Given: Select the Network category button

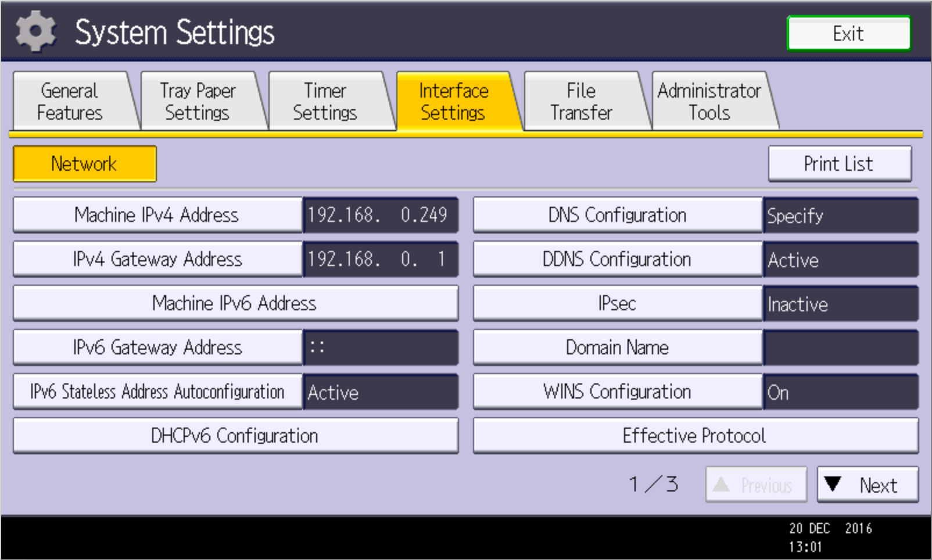Looking at the screenshot, I should (x=85, y=164).
